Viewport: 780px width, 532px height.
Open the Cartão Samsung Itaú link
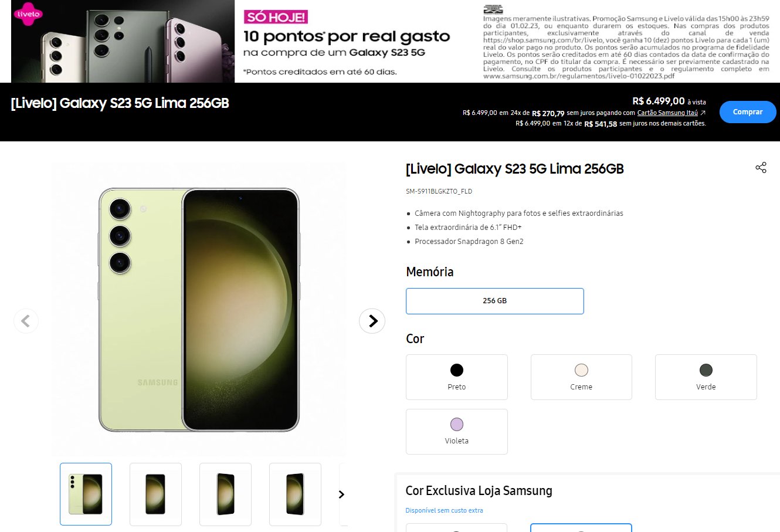coord(667,113)
